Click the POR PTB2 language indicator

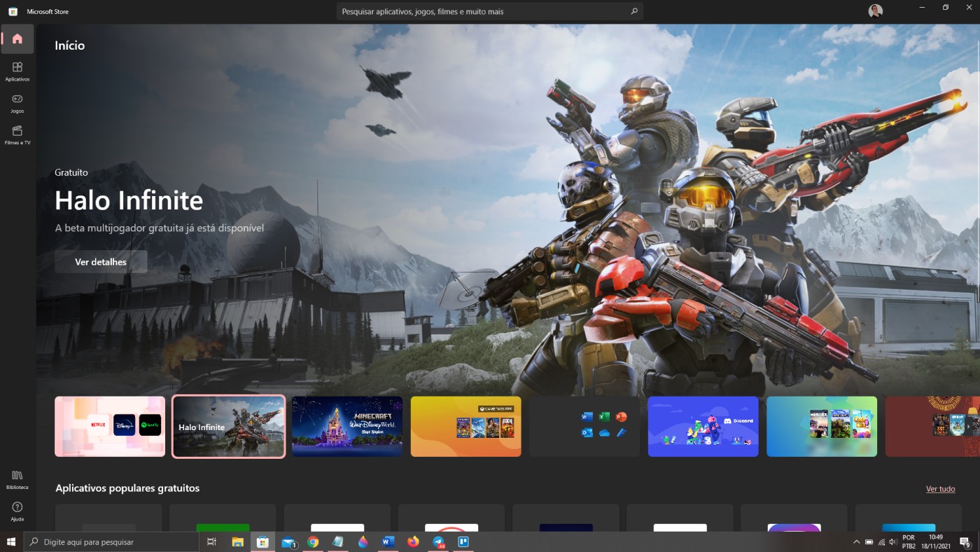[909, 541]
